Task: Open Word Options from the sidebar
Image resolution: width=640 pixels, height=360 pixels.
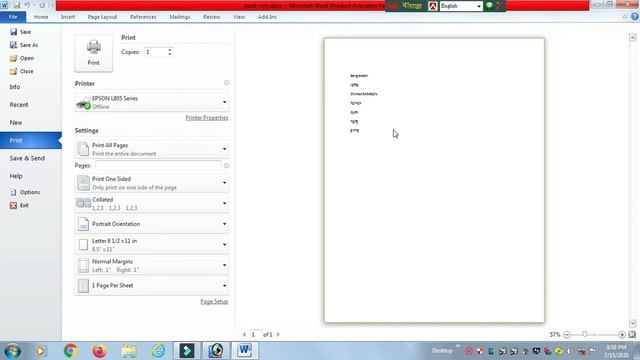Action: click(x=25, y=192)
